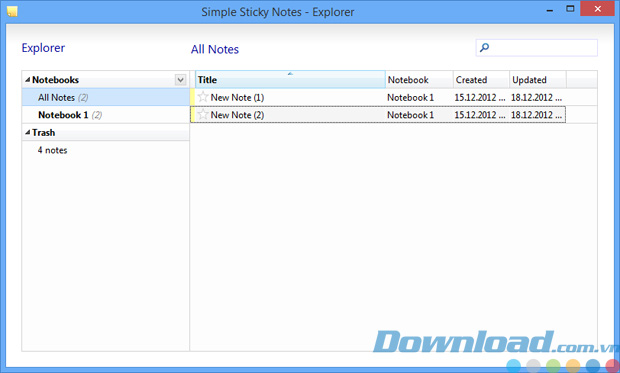
Task: Select the New Note (1) row title
Action: click(x=237, y=97)
